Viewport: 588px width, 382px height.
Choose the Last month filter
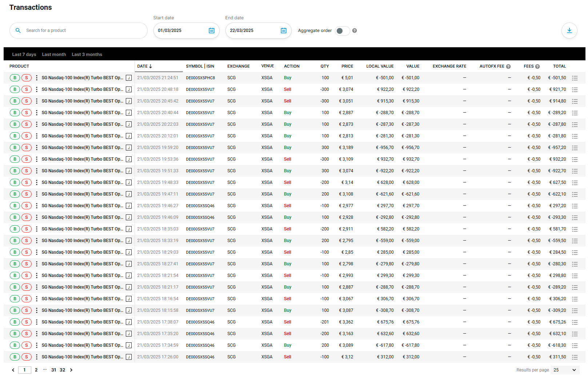click(x=54, y=55)
